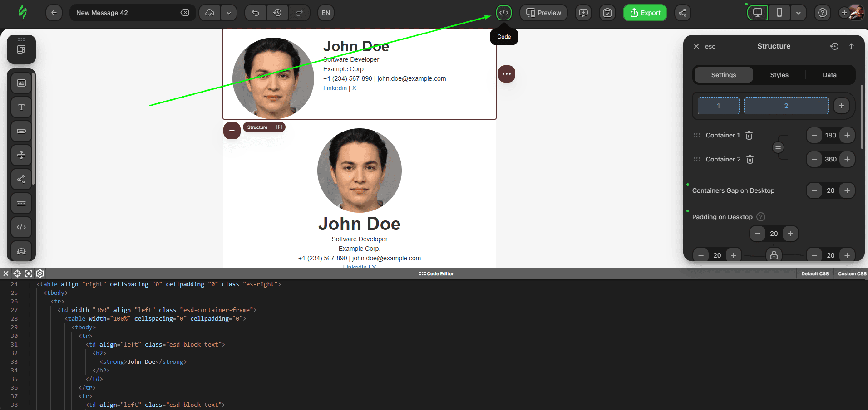
Task: Click the share icon in top bar
Action: pos(683,13)
